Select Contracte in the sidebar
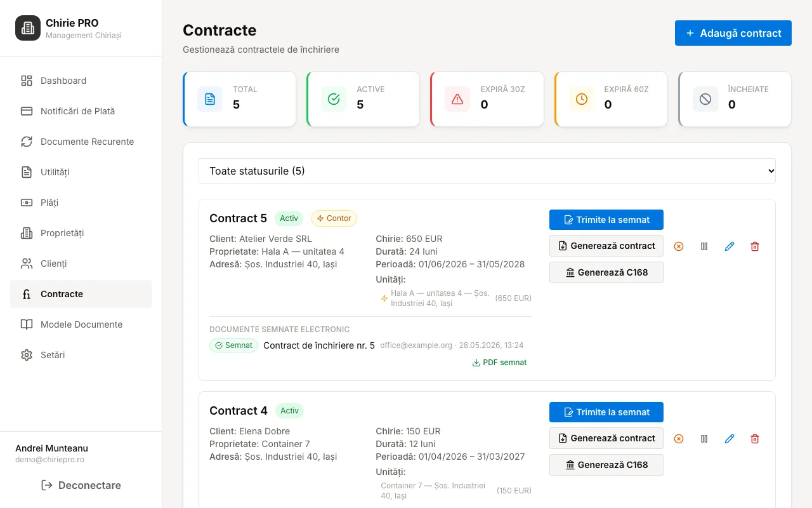The height and width of the screenshot is (508, 812). (81, 294)
